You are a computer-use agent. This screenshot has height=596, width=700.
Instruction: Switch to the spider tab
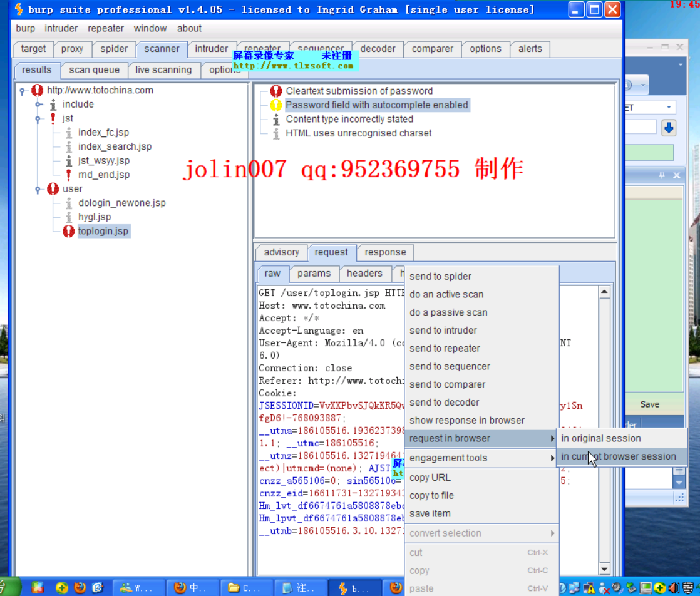coord(114,49)
